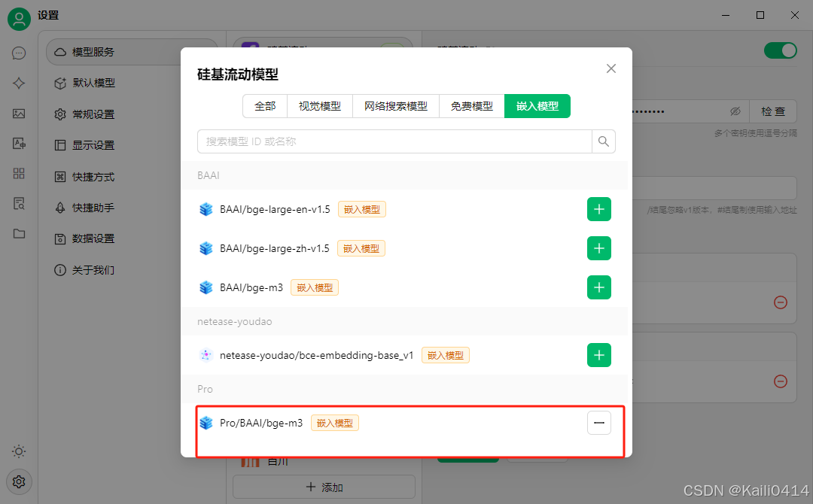The width and height of the screenshot is (813, 504).
Task: Click the lower red remove model icon
Action: click(x=781, y=381)
